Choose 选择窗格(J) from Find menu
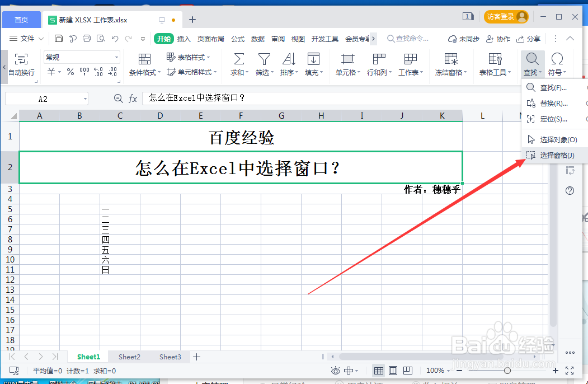 (554, 155)
